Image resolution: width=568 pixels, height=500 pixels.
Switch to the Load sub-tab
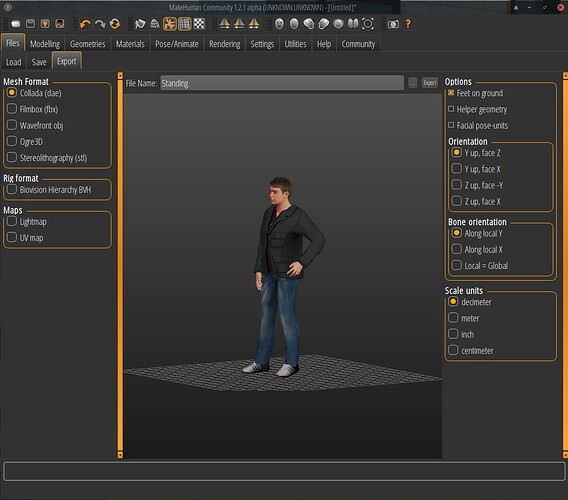13,62
